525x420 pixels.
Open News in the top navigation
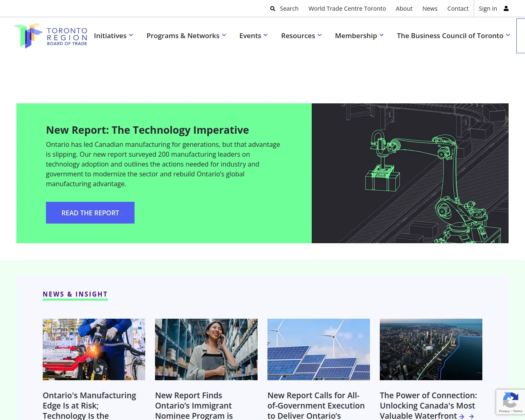pyautogui.click(x=430, y=9)
